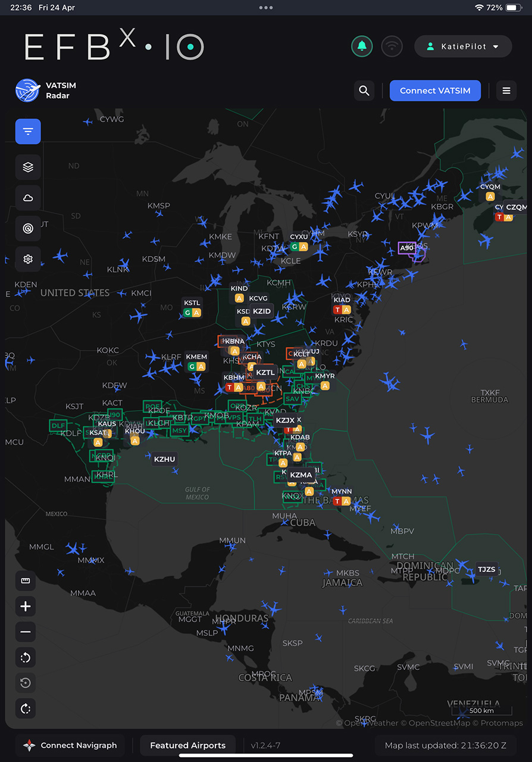This screenshot has height=762, width=532.
Task: Click the green G badge under KMEM
Action: [x=192, y=367]
